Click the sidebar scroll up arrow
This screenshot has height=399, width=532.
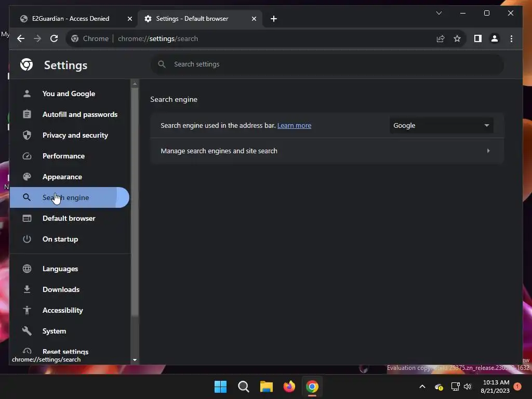tap(135, 84)
